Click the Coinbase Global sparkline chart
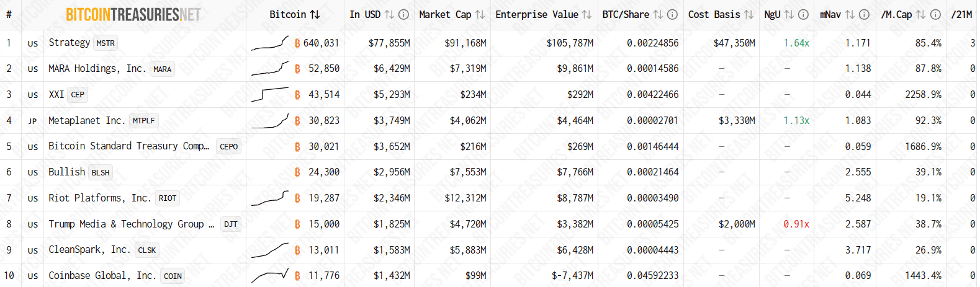 pos(270,275)
